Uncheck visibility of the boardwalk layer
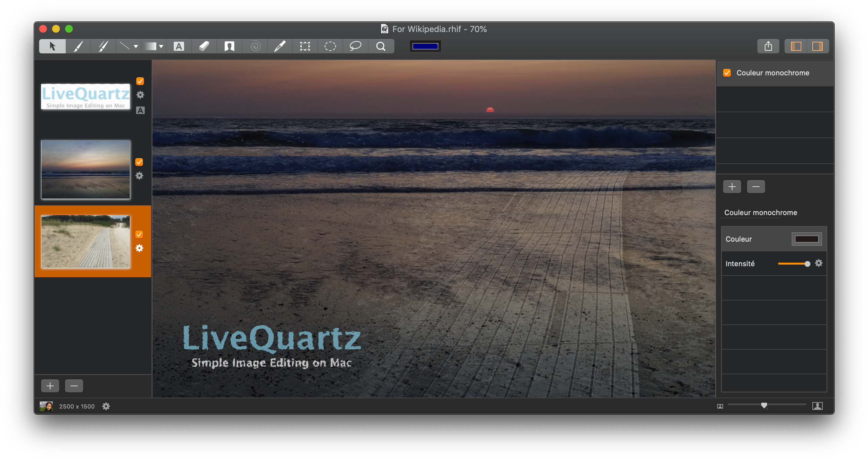This screenshot has height=459, width=868. point(139,235)
